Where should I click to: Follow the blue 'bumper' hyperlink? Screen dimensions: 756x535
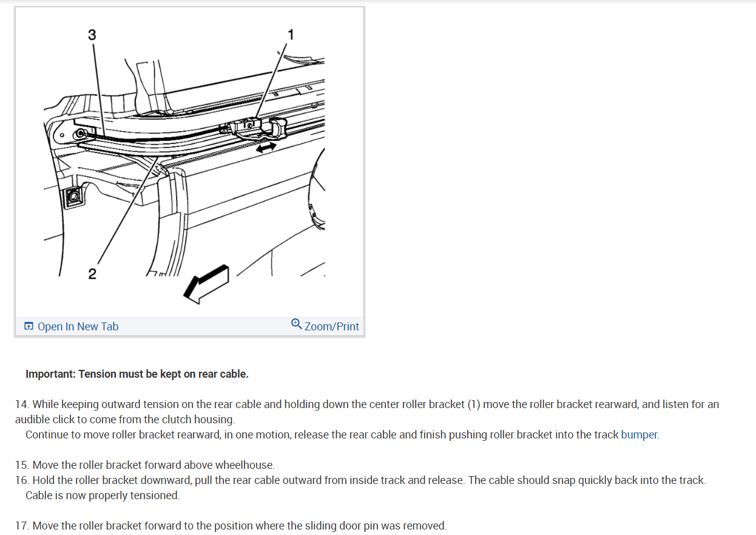[x=639, y=435]
